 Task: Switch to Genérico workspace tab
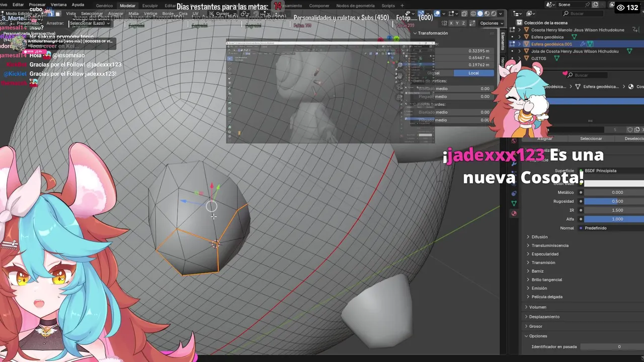[x=104, y=6]
